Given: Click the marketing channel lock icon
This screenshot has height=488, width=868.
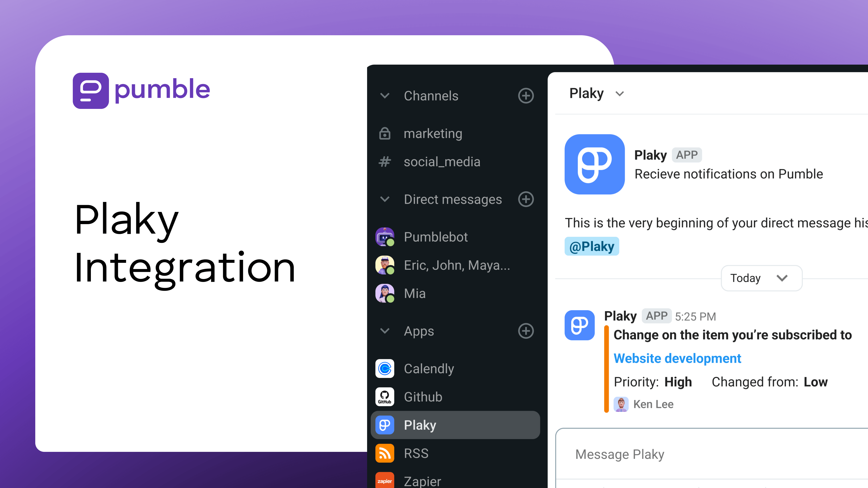Looking at the screenshot, I should (384, 133).
